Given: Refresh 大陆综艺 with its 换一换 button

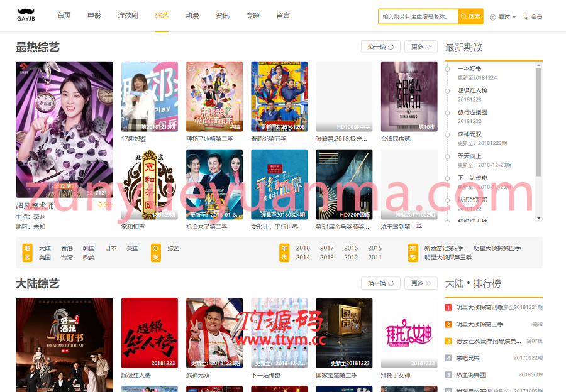Looking at the screenshot, I should tap(380, 283).
